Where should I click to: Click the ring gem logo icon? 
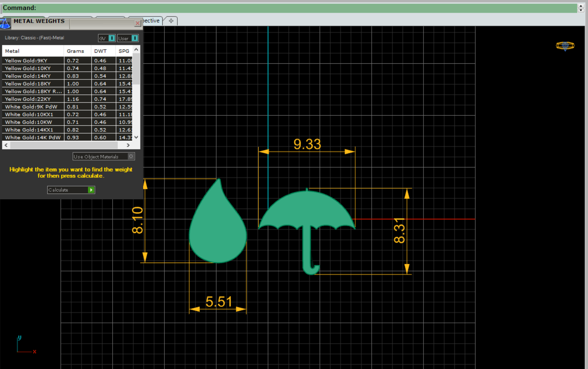point(565,46)
